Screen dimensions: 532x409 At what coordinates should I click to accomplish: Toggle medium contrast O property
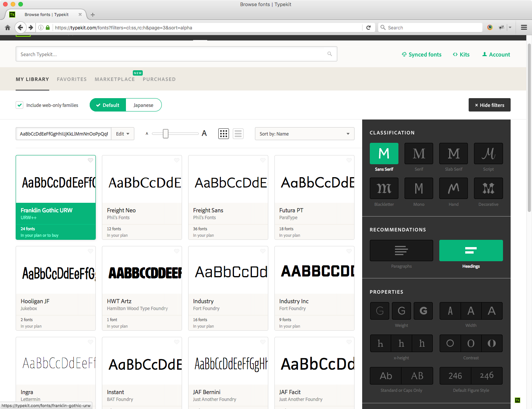(471, 343)
